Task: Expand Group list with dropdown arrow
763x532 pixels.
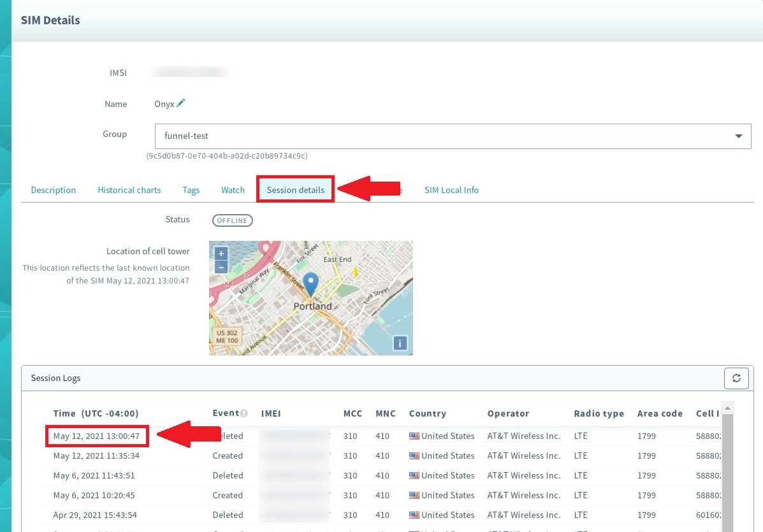Action: point(738,136)
